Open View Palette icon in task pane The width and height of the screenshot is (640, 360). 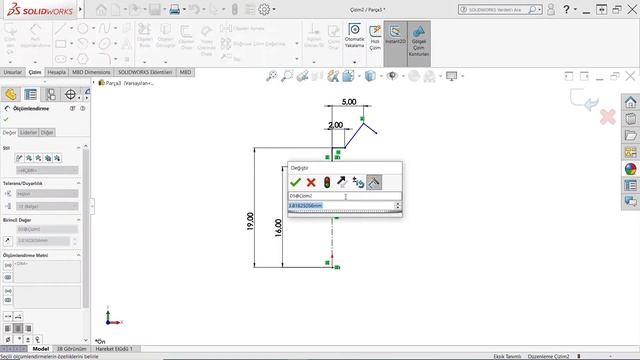(630, 152)
